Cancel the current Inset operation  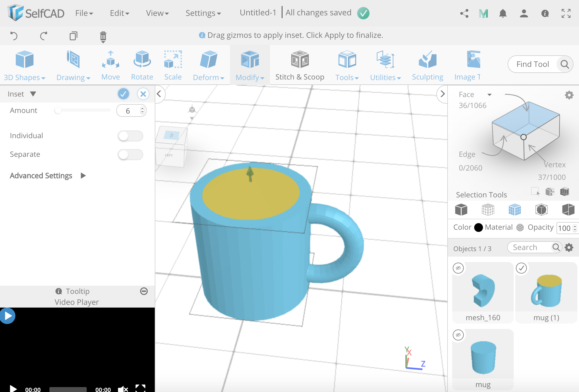point(143,94)
